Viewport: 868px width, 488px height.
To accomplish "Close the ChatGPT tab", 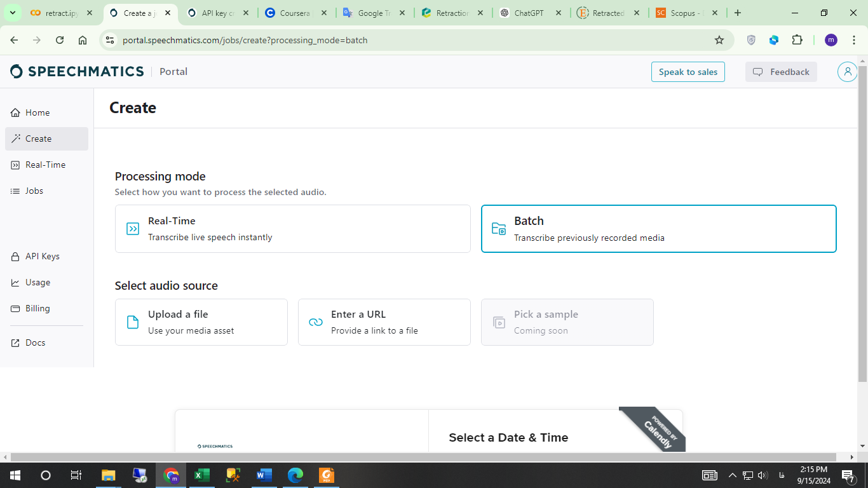I will 559,13.
